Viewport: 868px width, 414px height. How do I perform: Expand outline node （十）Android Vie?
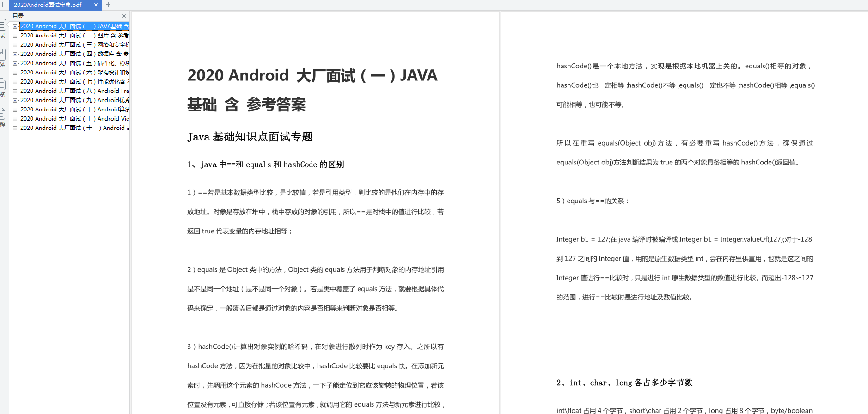15,119
